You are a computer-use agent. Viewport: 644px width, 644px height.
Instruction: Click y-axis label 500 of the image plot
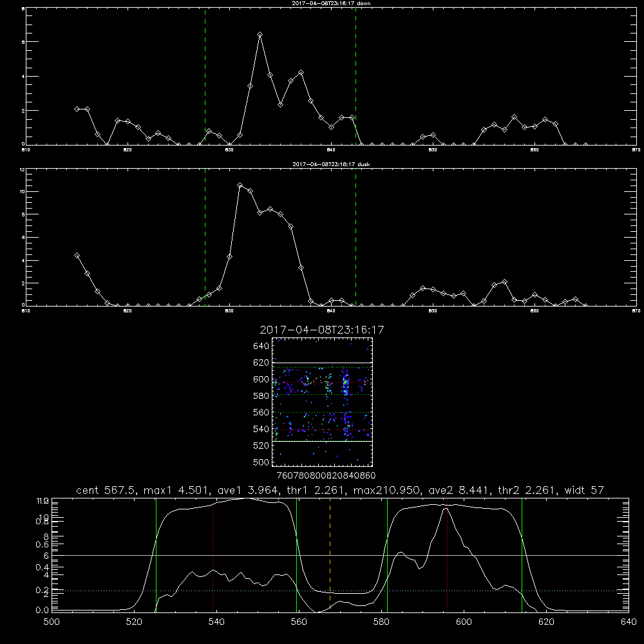click(x=261, y=462)
